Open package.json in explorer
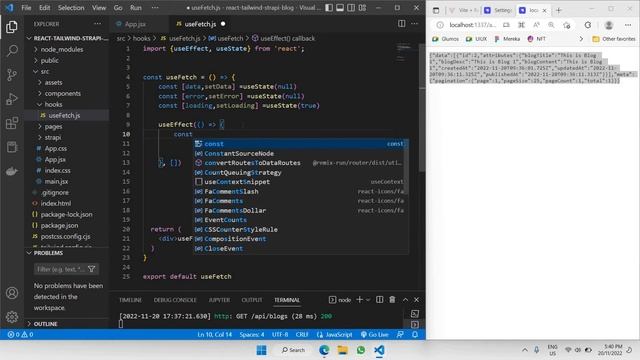 point(59,225)
